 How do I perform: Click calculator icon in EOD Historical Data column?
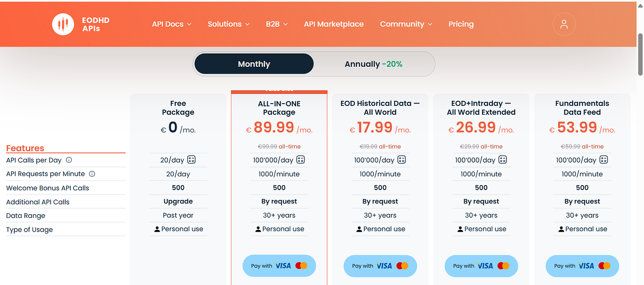coord(402,160)
